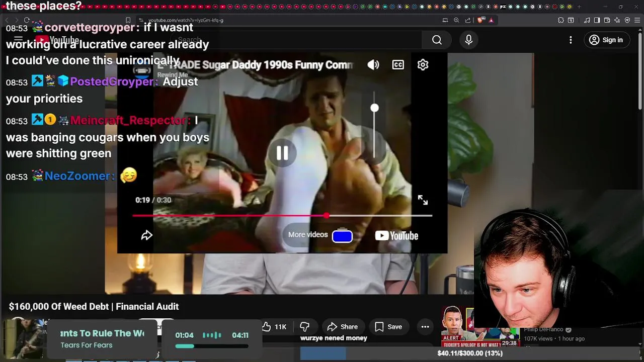Open browser extensions puzzle icon
The width and height of the screenshot is (644, 362).
click(561, 20)
